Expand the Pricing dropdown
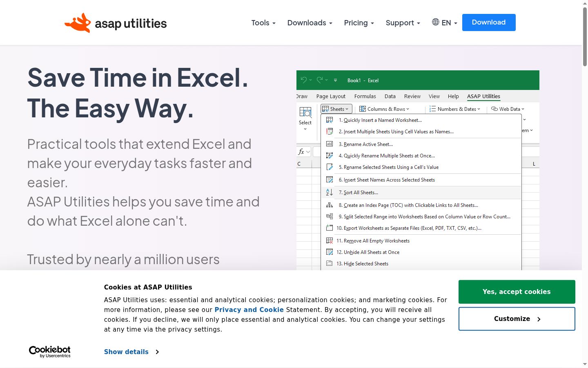588x368 pixels. click(x=359, y=23)
